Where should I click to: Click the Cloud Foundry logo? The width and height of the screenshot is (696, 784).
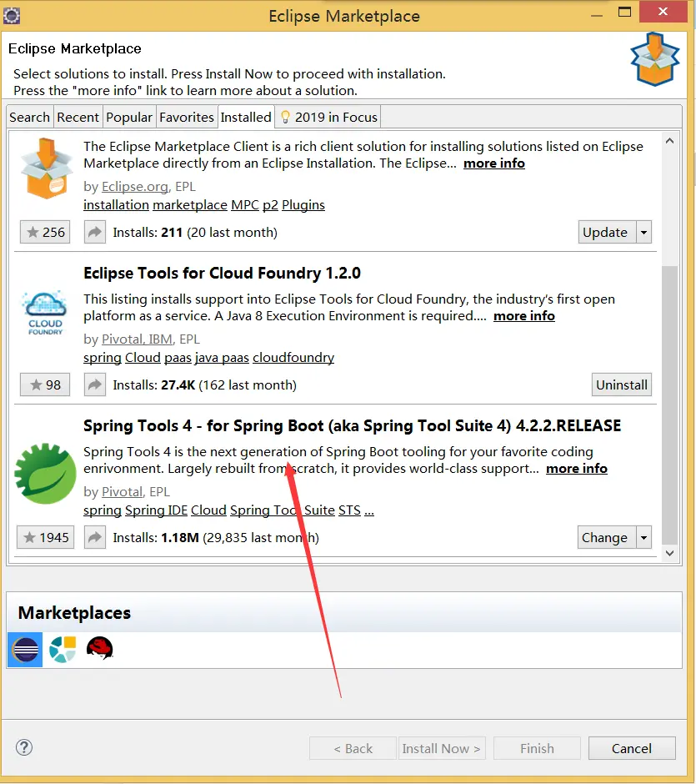[45, 313]
